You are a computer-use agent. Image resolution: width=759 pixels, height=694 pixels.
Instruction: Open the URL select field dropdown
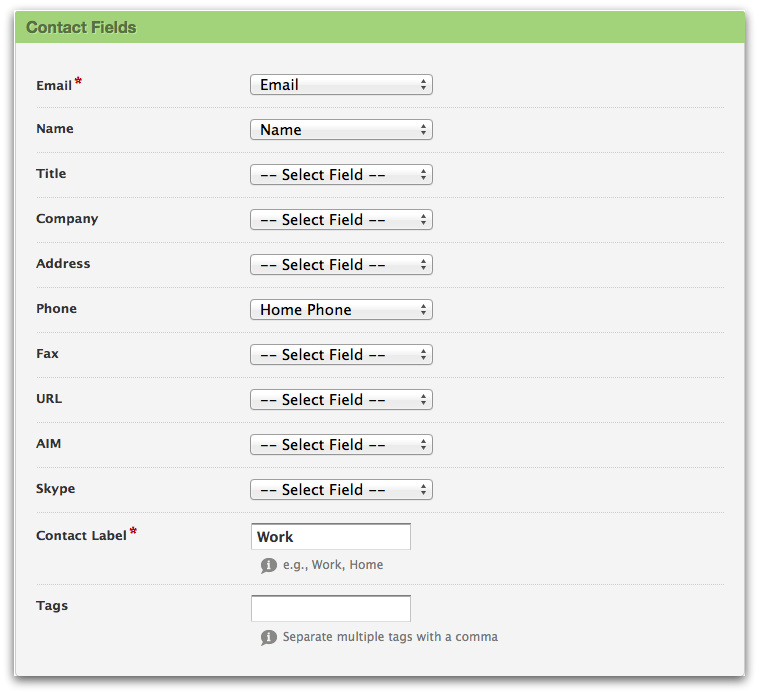341,400
